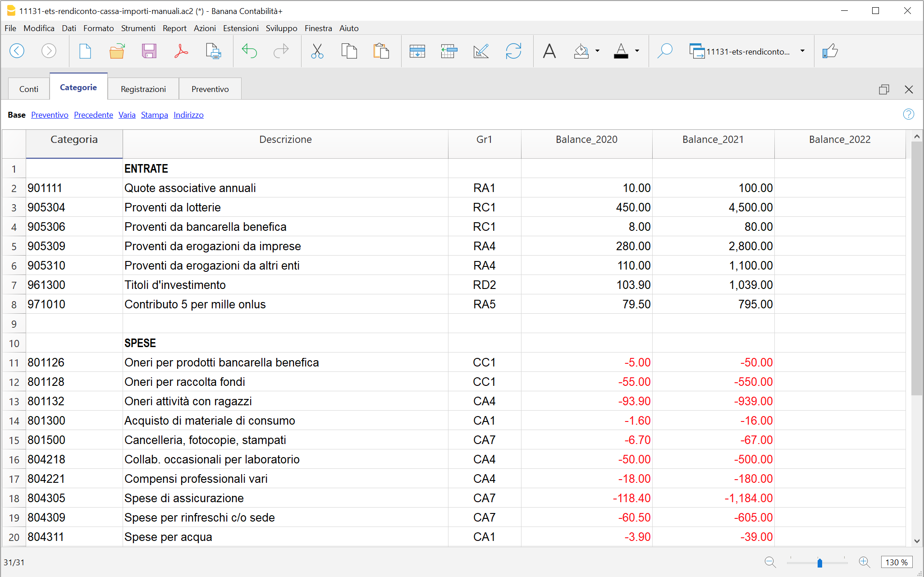The image size is (924, 577).
Task: Switch to the Registrazioni tab
Action: (143, 89)
